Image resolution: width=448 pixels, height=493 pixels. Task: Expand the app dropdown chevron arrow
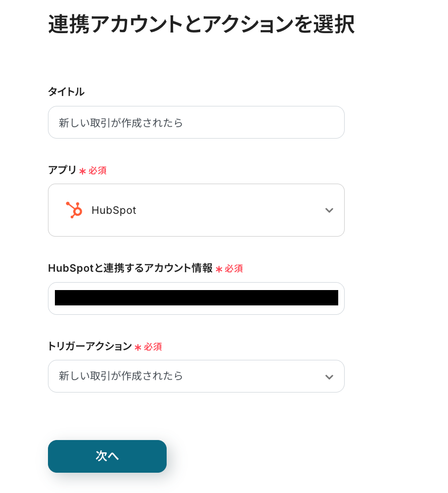[329, 210]
